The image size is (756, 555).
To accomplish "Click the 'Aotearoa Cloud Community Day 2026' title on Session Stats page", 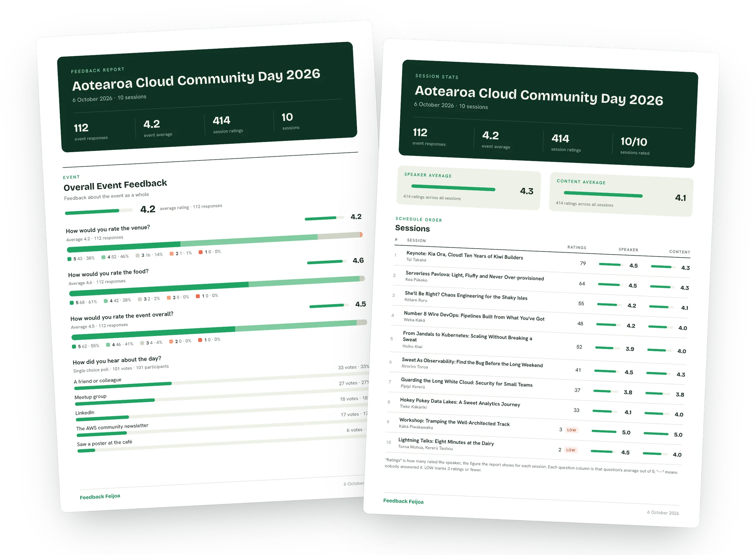I will (539, 95).
